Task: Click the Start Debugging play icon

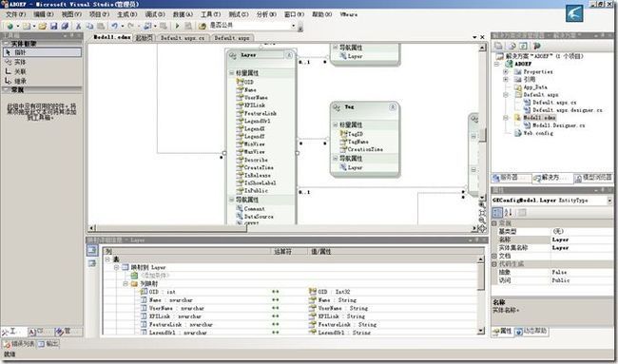Action: coord(177,26)
